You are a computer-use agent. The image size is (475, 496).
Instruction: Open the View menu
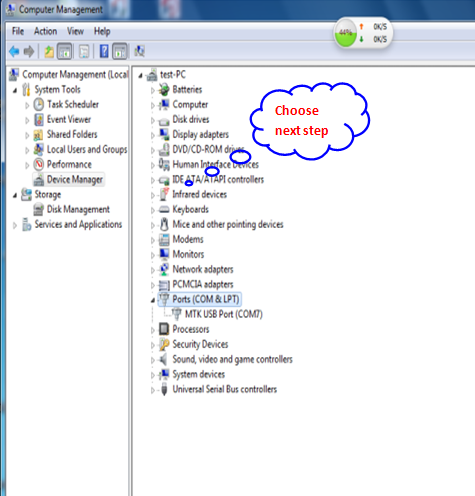pos(75,31)
